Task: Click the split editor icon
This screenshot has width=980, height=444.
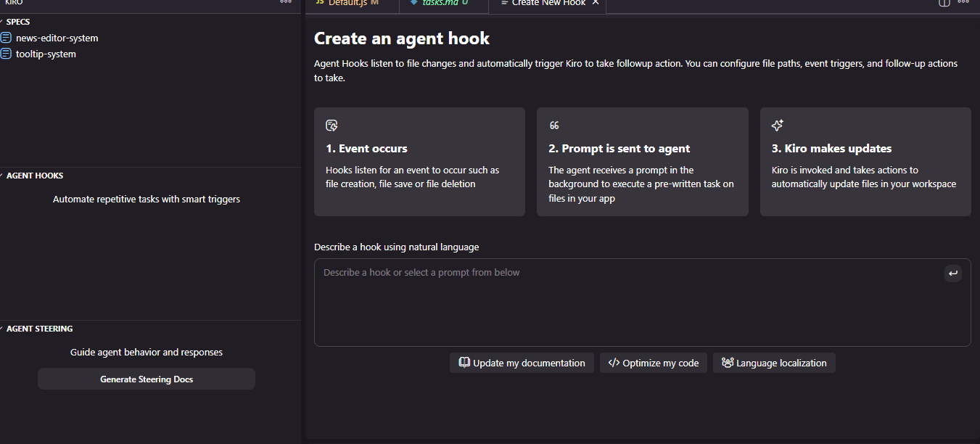Action: [x=944, y=2]
